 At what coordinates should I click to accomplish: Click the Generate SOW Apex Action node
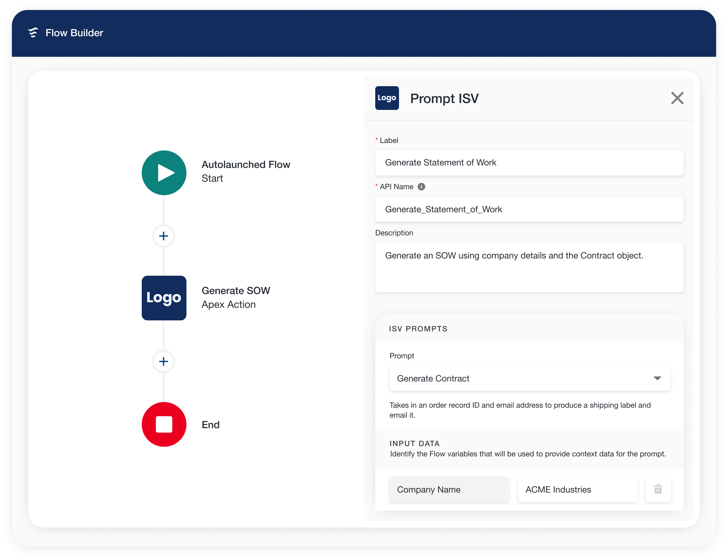tap(164, 298)
